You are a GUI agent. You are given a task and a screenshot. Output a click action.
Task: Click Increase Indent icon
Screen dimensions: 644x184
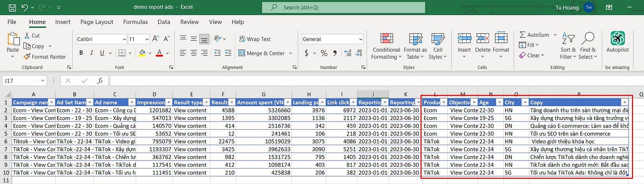229,53
